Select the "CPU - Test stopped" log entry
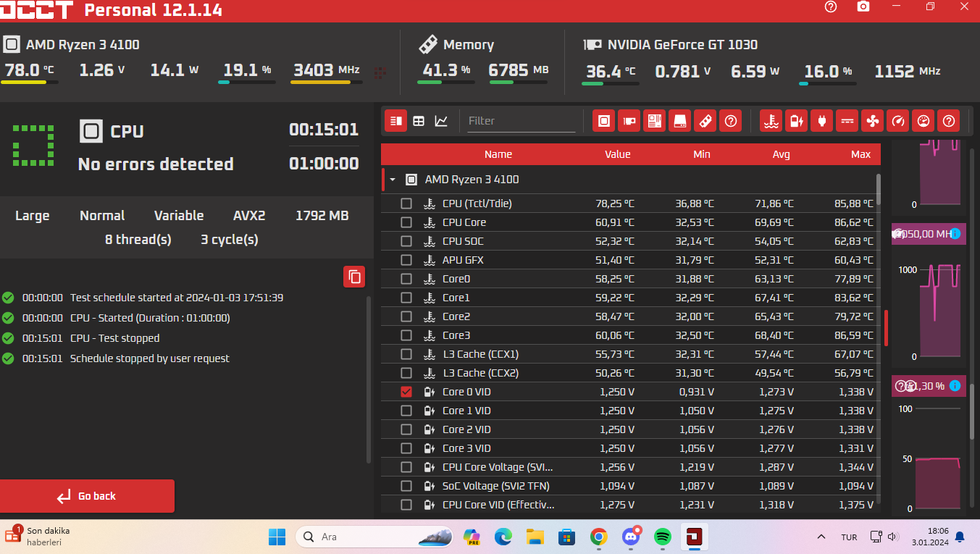 114,338
